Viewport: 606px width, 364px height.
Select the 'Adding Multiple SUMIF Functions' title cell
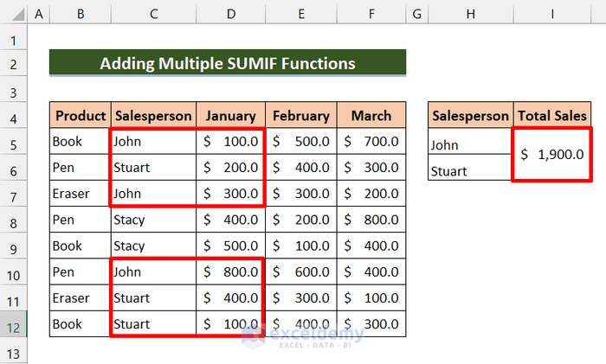pos(228,64)
